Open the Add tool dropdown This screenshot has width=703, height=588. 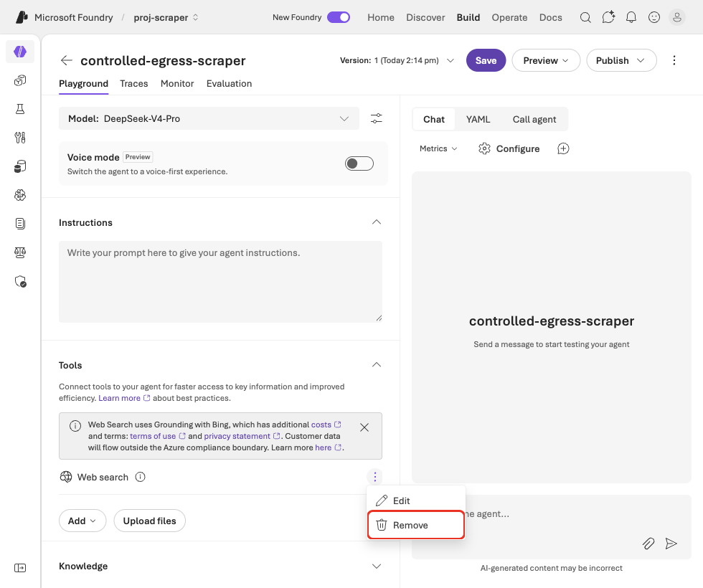(x=82, y=521)
